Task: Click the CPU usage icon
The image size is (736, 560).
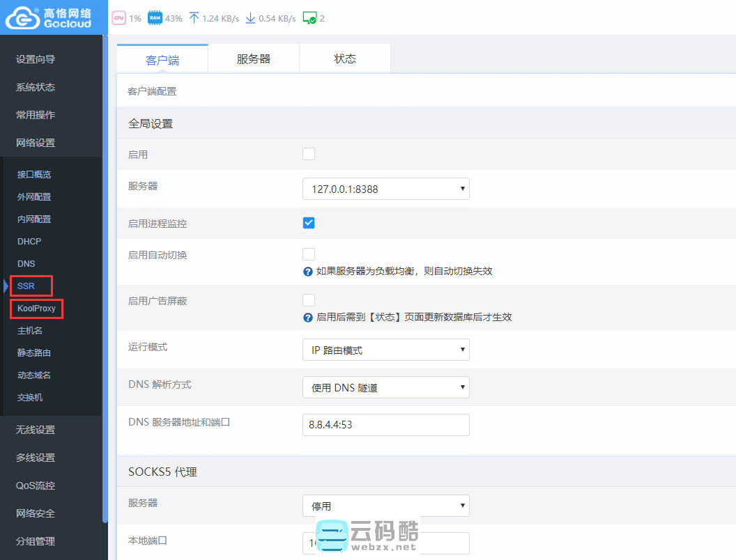Action: (118, 18)
